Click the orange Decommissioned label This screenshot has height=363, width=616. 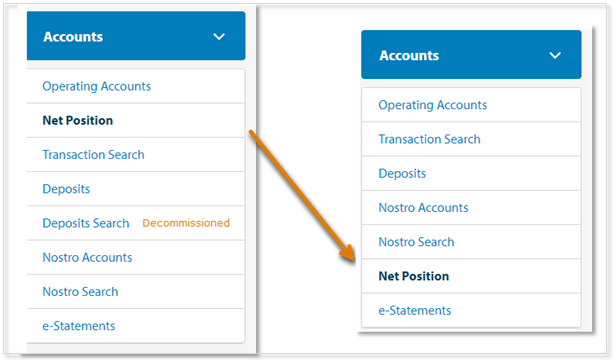[186, 223]
